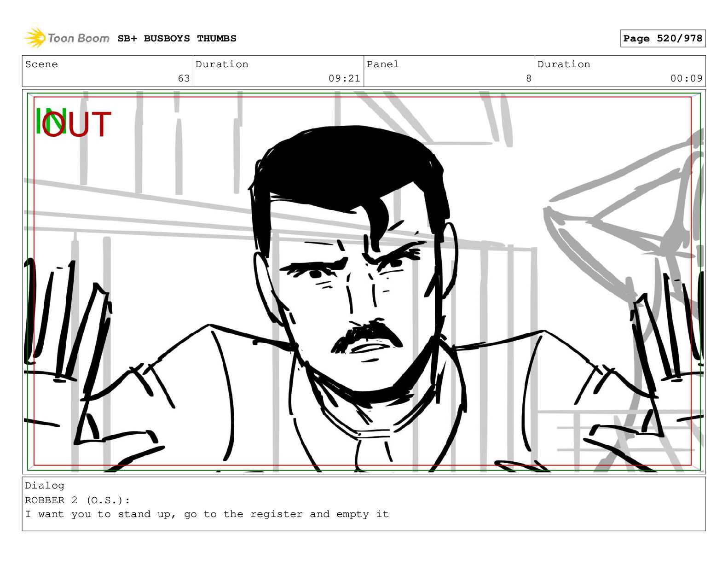Select the 'SB+ BUSBOYS THUMBS' title text
728x564 pixels.
(177, 39)
